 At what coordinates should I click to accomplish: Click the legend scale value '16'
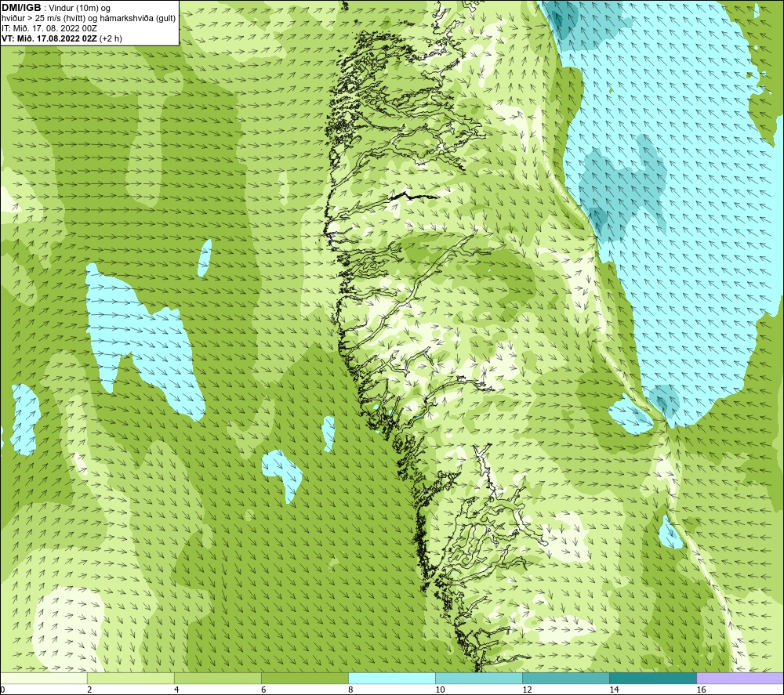[x=700, y=690]
